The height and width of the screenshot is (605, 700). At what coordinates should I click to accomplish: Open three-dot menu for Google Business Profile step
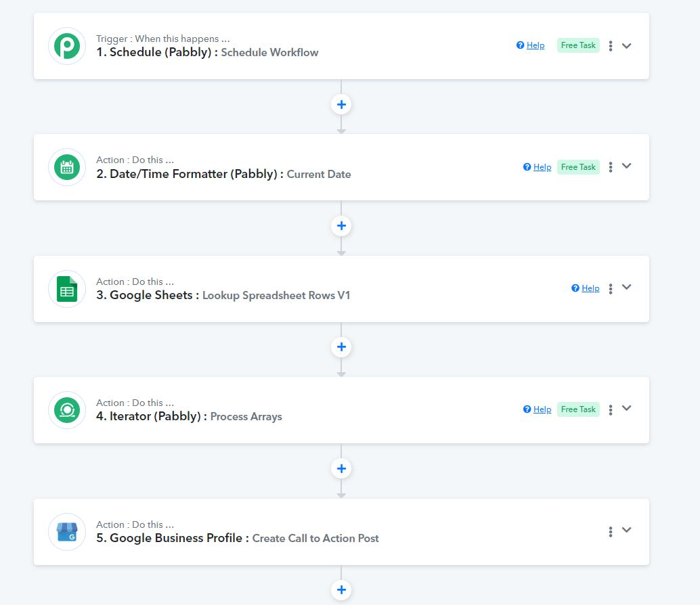point(610,531)
